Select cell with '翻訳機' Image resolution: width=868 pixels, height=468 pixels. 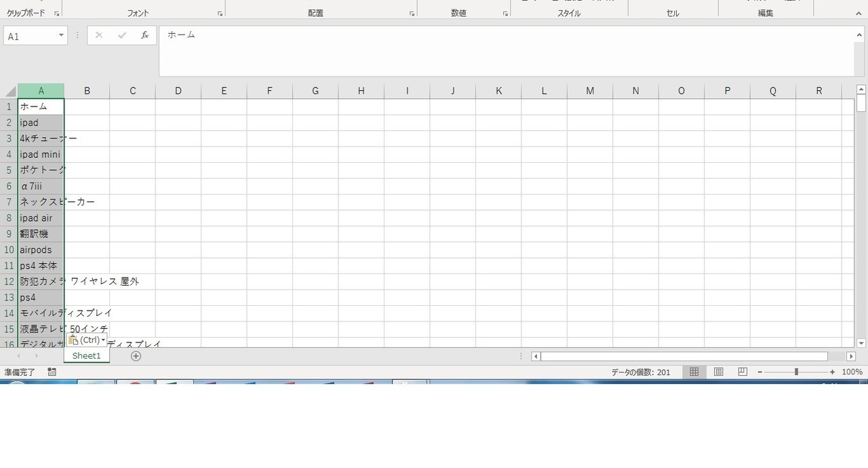[41, 233]
